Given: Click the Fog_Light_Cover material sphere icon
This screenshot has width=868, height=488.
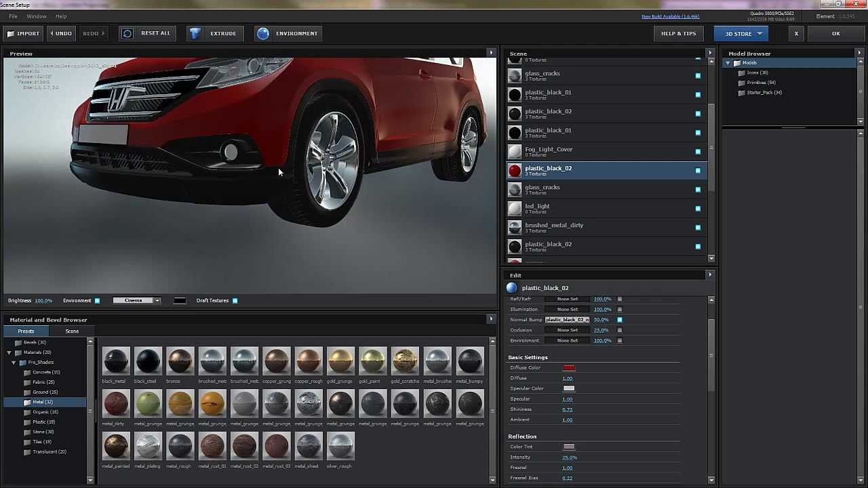Looking at the screenshot, I should pos(515,151).
